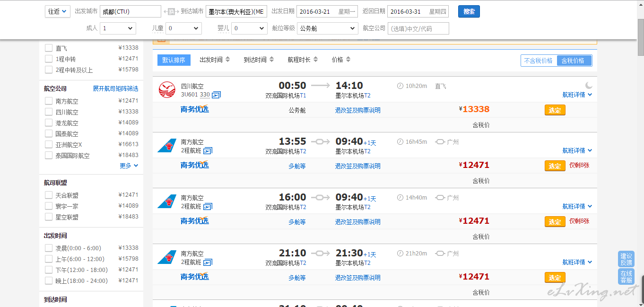Click the red-eye moon icon on the 00:50 flight

(589, 85)
